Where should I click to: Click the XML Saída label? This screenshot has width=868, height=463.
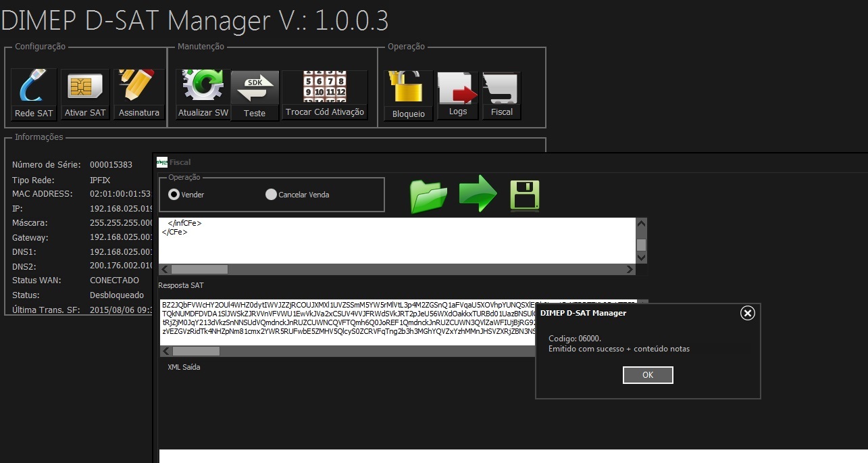pyautogui.click(x=184, y=367)
